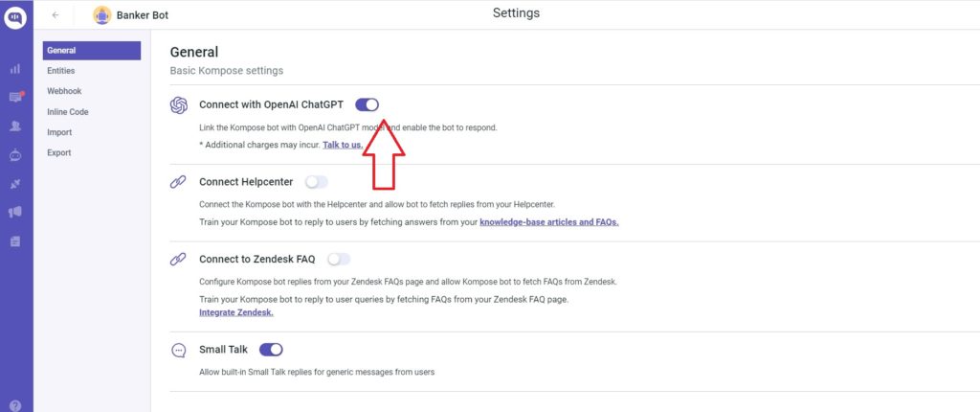Click the Basic Kompose settings subtitle
The image size is (980, 412).
[x=227, y=71]
